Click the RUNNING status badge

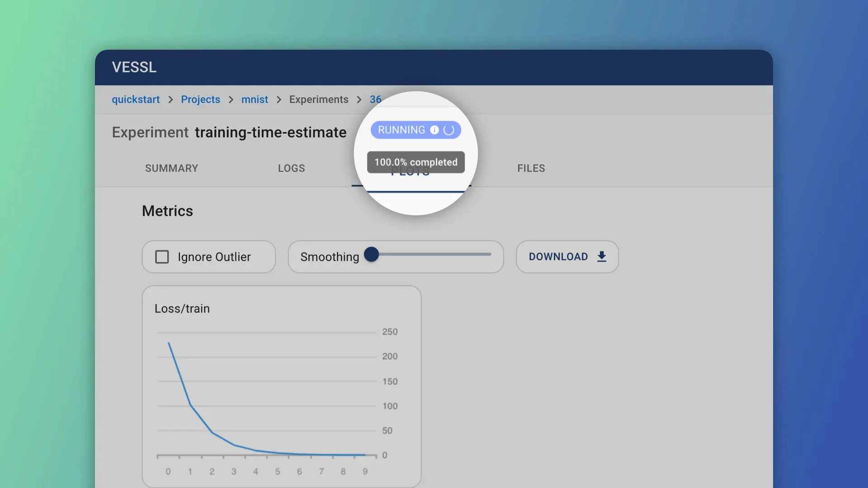pyautogui.click(x=401, y=130)
